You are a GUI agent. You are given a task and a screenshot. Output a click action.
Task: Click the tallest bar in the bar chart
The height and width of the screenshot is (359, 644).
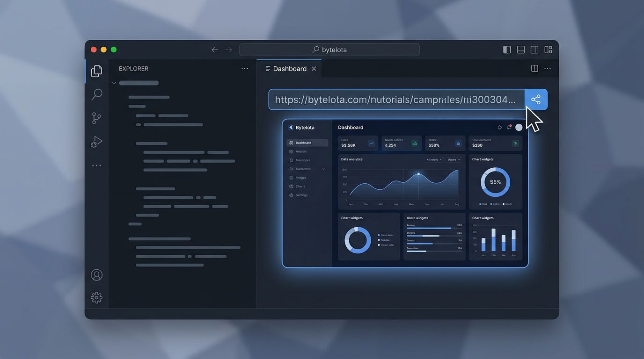493,240
